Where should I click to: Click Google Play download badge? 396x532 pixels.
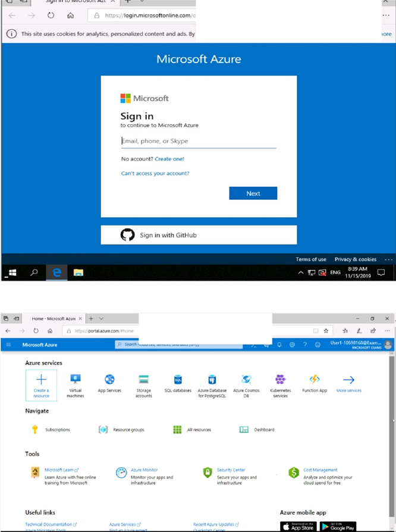click(x=338, y=526)
